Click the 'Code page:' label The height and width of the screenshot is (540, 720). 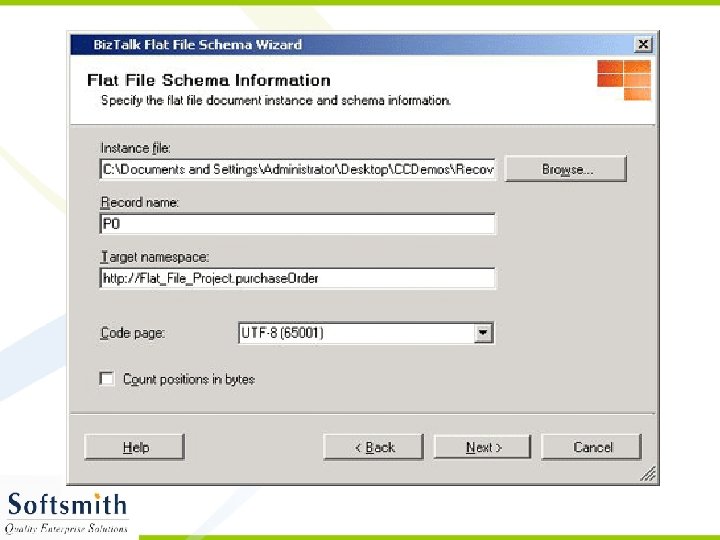[x=132, y=333]
